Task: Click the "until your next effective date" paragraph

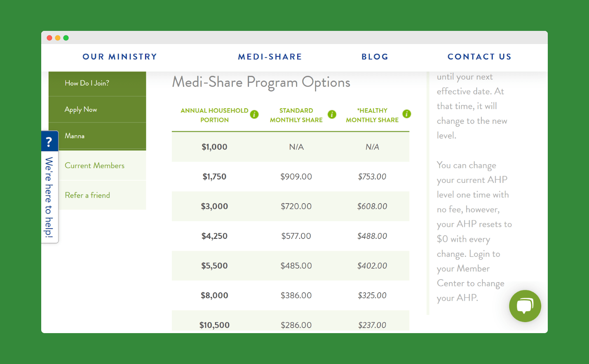Action: [472, 106]
